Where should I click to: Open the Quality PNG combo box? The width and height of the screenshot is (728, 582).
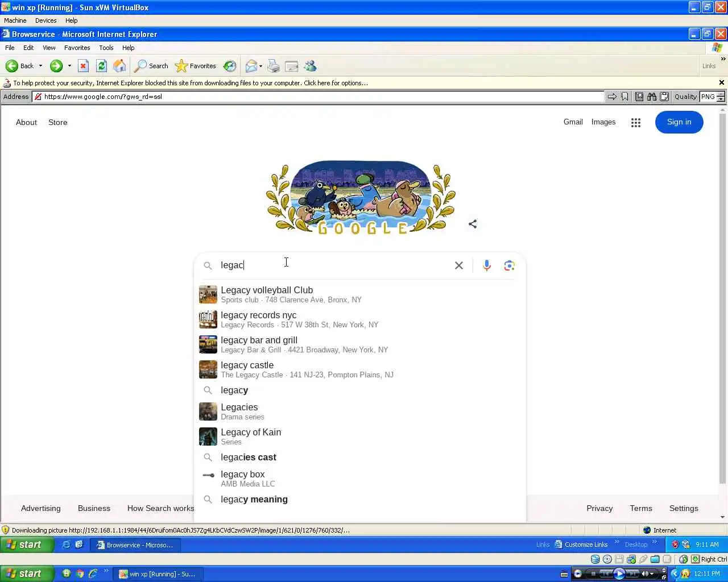[x=712, y=97]
